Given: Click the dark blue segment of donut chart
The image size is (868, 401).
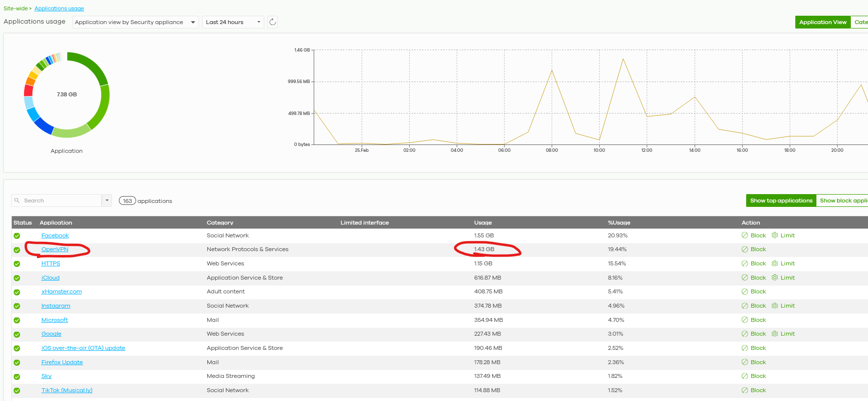Looking at the screenshot, I should tap(43, 126).
